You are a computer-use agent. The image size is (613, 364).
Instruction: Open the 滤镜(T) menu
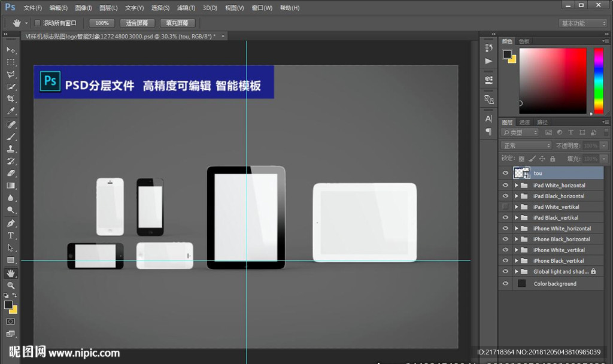point(186,8)
